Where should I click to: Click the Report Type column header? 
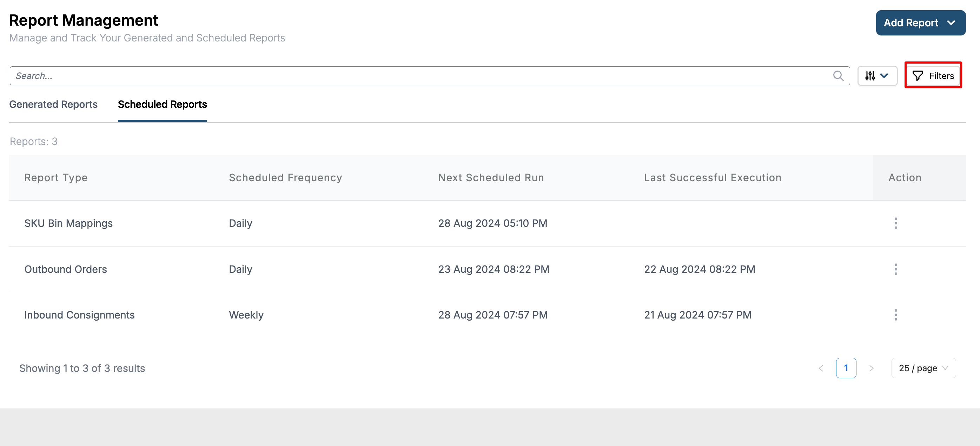click(56, 178)
